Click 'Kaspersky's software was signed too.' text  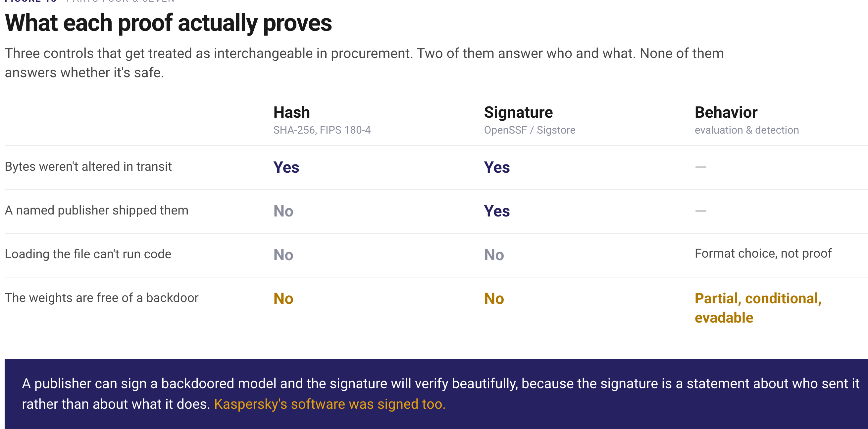coord(330,404)
